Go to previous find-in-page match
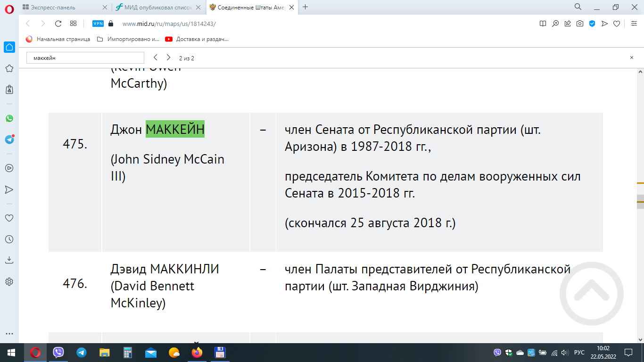 (x=156, y=58)
